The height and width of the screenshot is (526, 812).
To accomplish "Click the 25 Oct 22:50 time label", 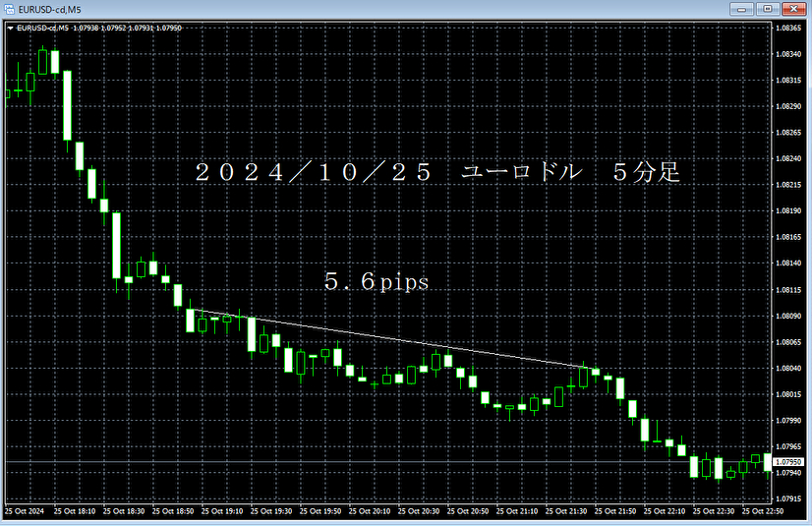I will coord(763,511).
